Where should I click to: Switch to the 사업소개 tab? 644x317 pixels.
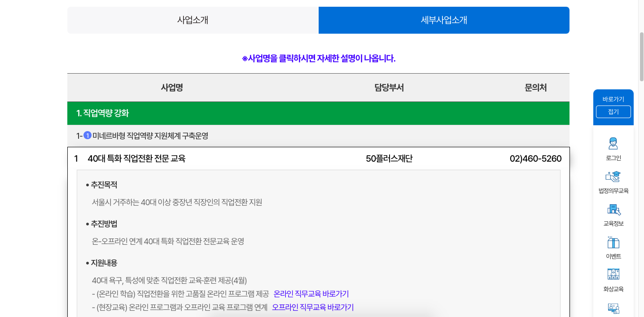[x=193, y=20]
